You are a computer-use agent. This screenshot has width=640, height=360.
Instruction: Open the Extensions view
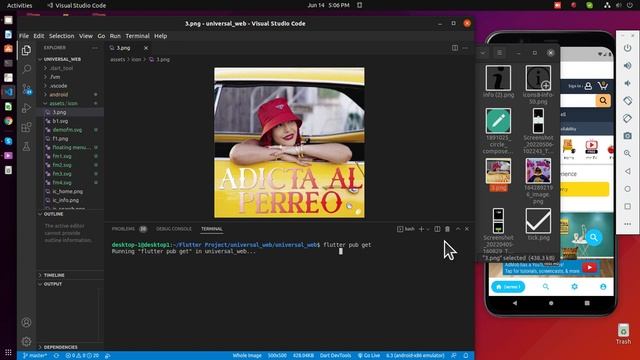tap(27, 127)
